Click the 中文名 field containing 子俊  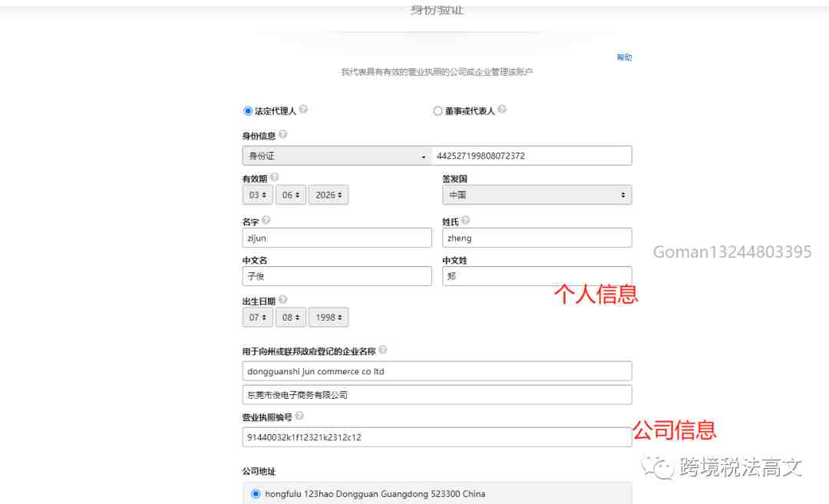click(337, 276)
